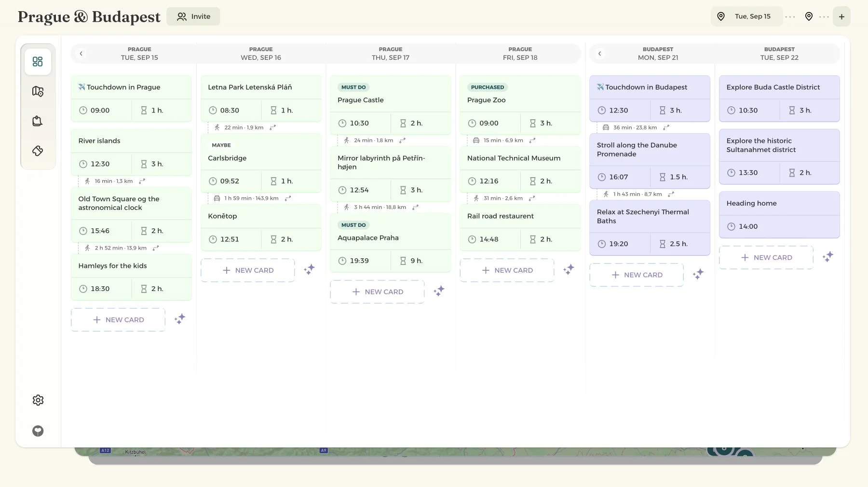The width and height of the screenshot is (868, 487).
Task: Open the board view sidebar icon
Action: click(38, 62)
